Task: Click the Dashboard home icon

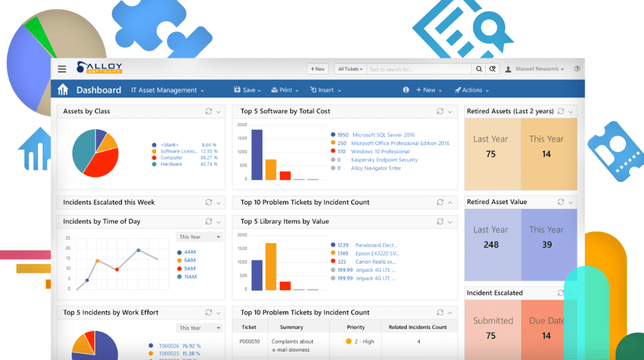Action: pyautogui.click(x=63, y=90)
